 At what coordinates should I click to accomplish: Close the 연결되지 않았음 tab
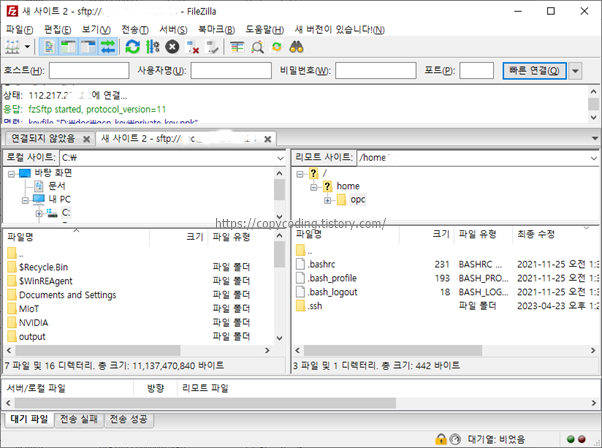click(x=87, y=139)
